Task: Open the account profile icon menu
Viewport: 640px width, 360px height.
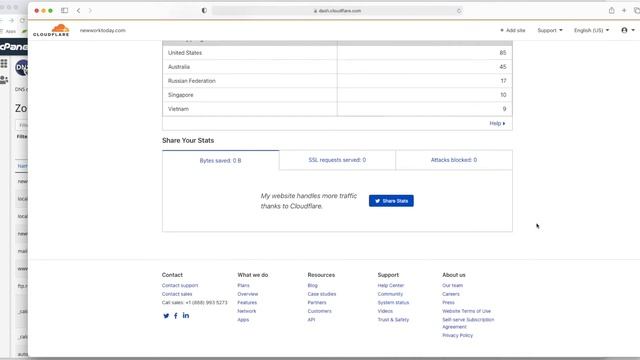Action: click(x=627, y=30)
